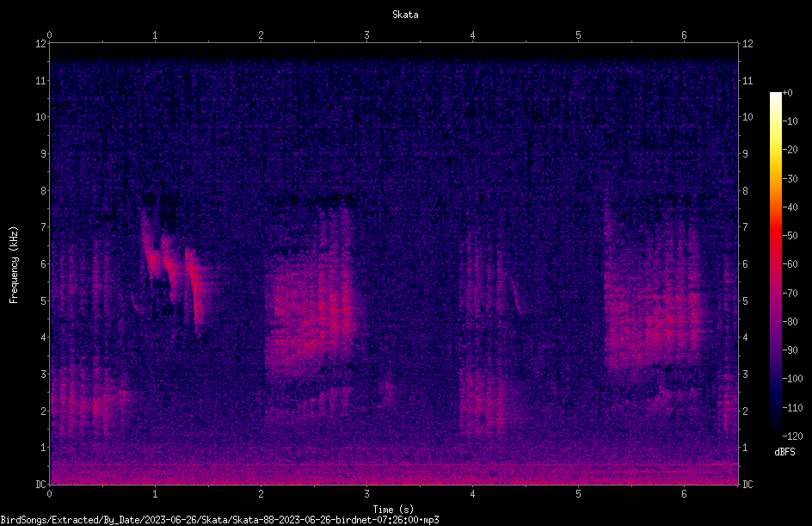Click "2" on the bottom time axis
The height and width of the screenshot is (526, 812).
(x=261, y=494)
